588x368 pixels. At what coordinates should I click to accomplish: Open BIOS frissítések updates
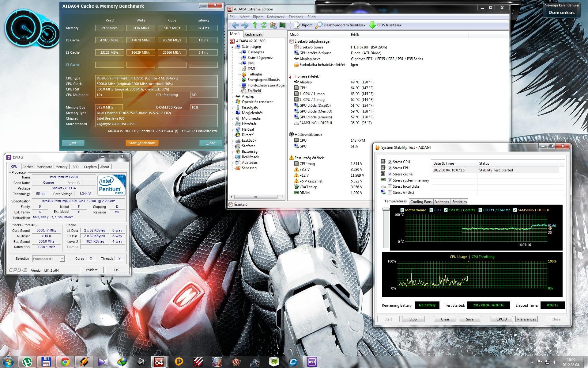[385, 25]
